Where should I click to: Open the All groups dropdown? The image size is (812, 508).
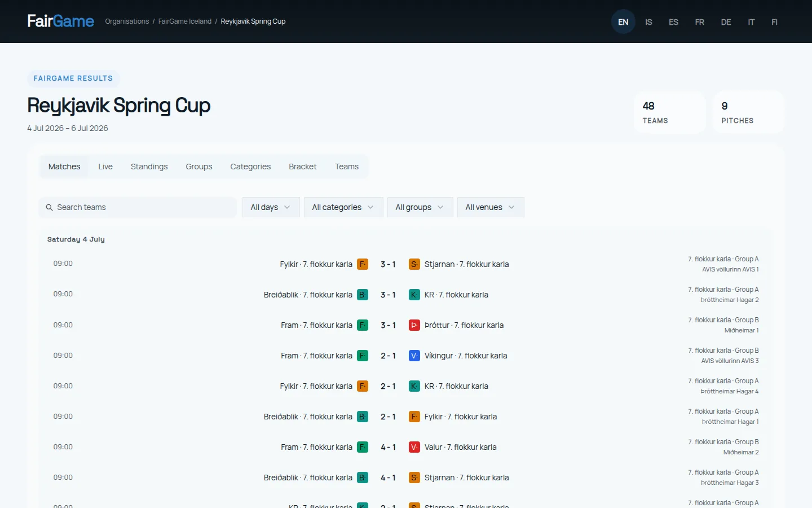pos(420,207)
